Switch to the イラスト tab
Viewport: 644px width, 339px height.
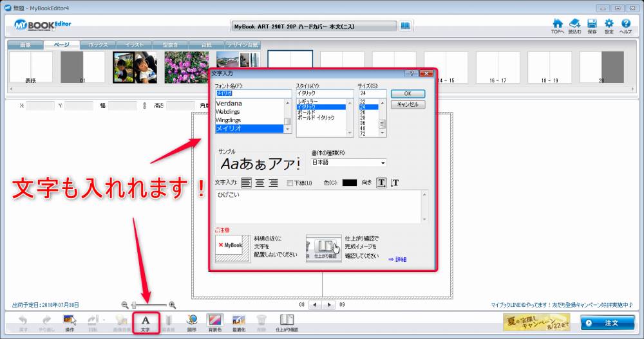tap(135, 45)
